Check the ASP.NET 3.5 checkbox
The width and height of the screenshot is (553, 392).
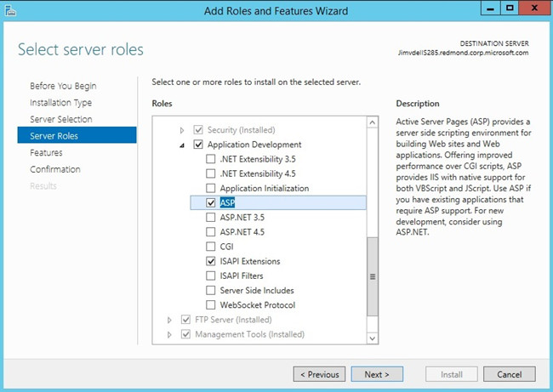tap(210, 217)
